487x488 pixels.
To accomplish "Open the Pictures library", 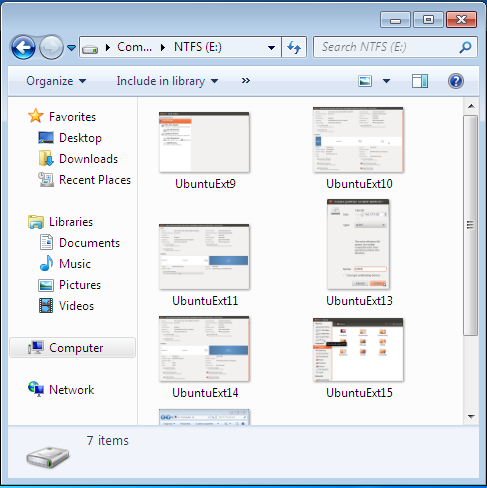I will (80, 285).
